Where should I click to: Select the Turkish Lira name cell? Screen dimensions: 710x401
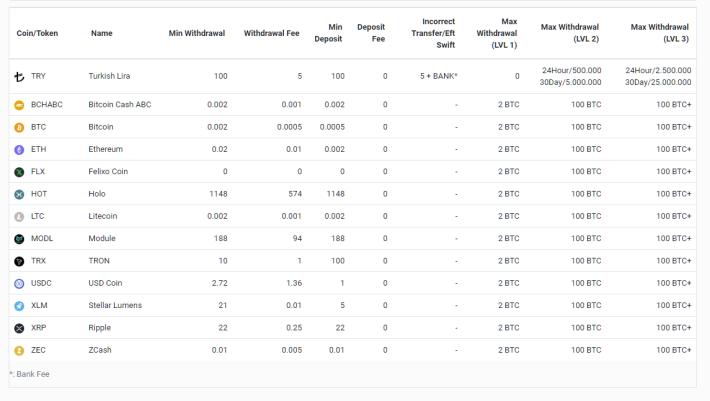(x=109, y=76)
